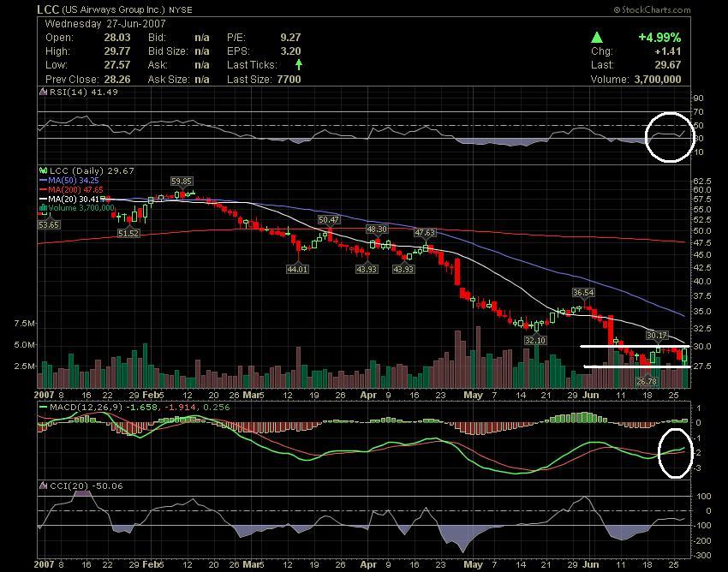Click the +4.99% percent change
The height and width of the screenshot is (572, 728).
coord(659,38)
